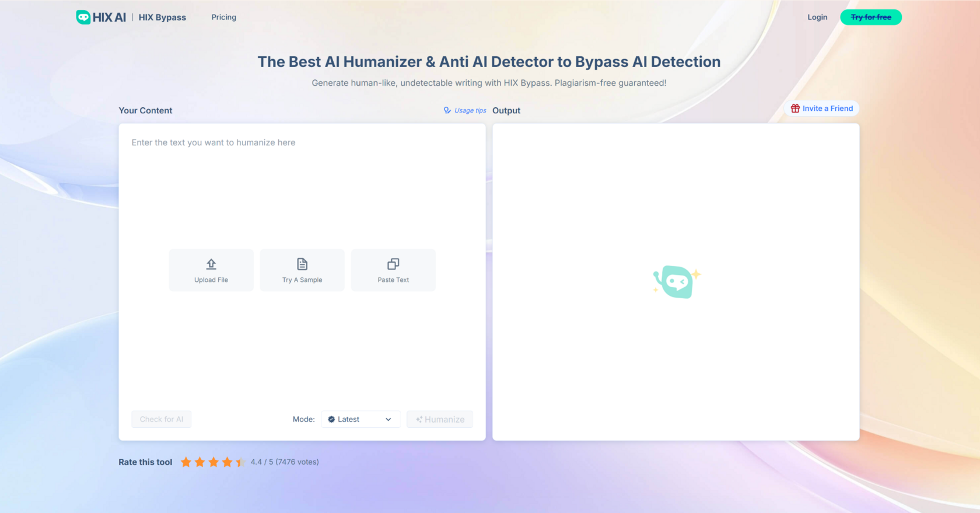Image resolution: width=980 pixels, height=513 pixels.
Task: Click the Paste Text button
Action: point(393,270)
